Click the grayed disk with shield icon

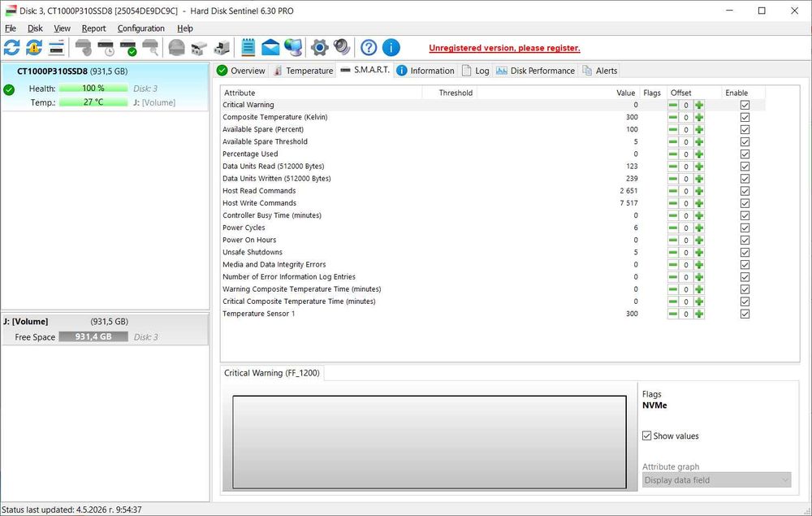pyautogui.click(x=84, y=48)
